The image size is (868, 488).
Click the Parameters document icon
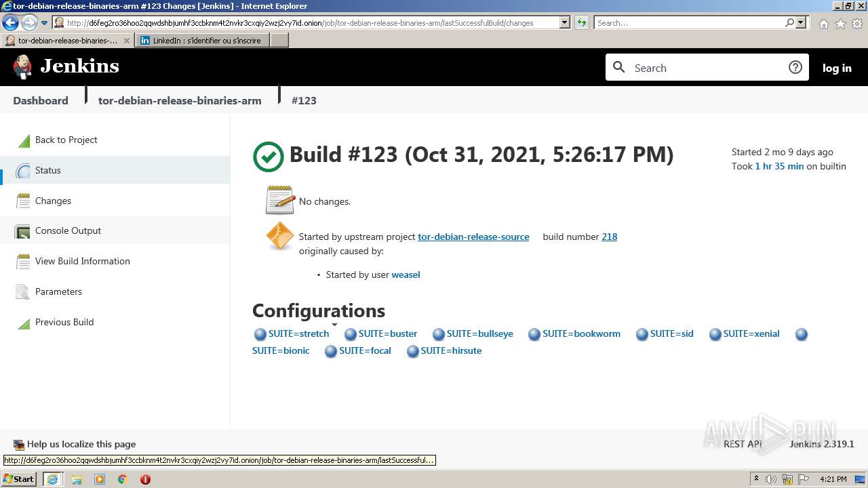pos(23,292)
